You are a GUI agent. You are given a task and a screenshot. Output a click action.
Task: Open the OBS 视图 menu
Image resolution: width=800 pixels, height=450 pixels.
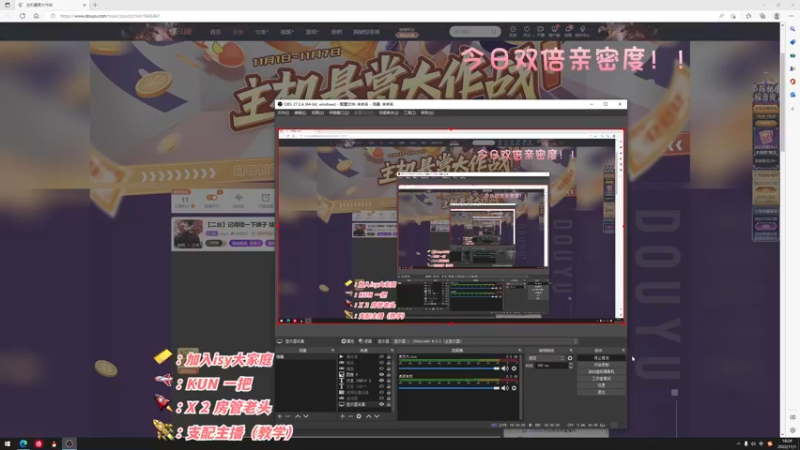317,113
